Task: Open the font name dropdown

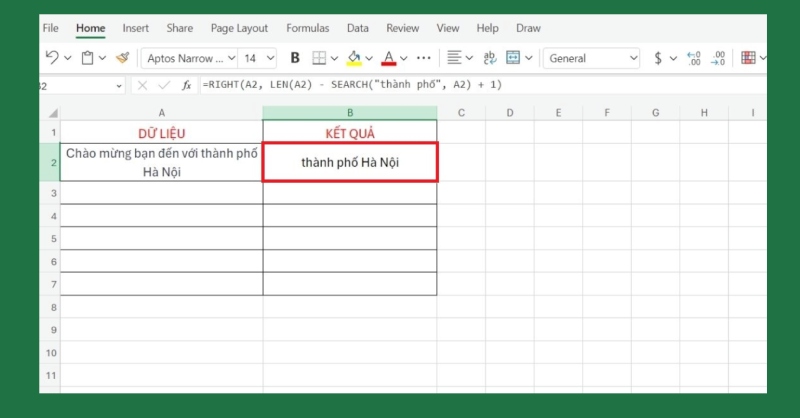Action: (x=189, y=58)
